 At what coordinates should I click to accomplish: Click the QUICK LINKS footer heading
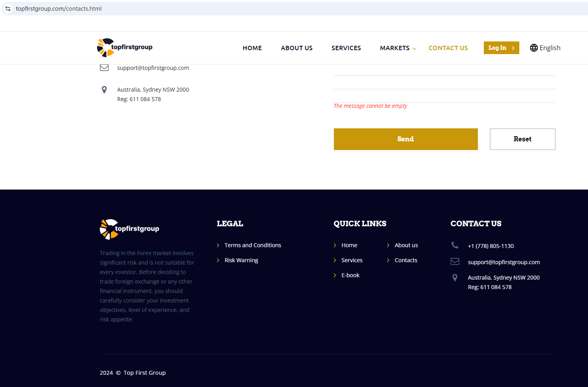coord(360,224)
